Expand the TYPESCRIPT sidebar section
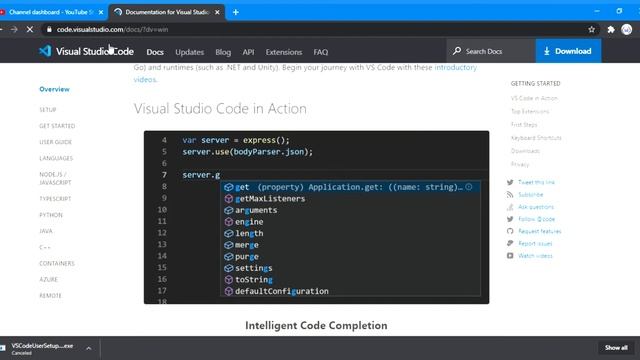The height and width of the screenshot is (360, 640). [x=55, y=199]
